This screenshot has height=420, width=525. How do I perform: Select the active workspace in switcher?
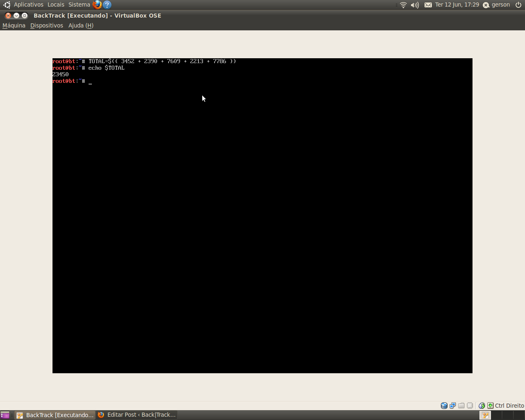click(x=485, y=415)
